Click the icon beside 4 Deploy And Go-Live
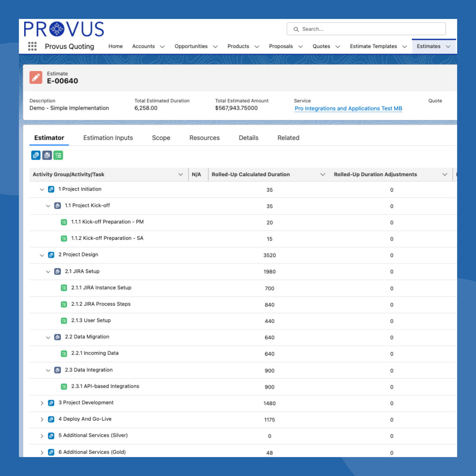The width and height of the screenshot is (476, 476). click(x=51, y=419)
